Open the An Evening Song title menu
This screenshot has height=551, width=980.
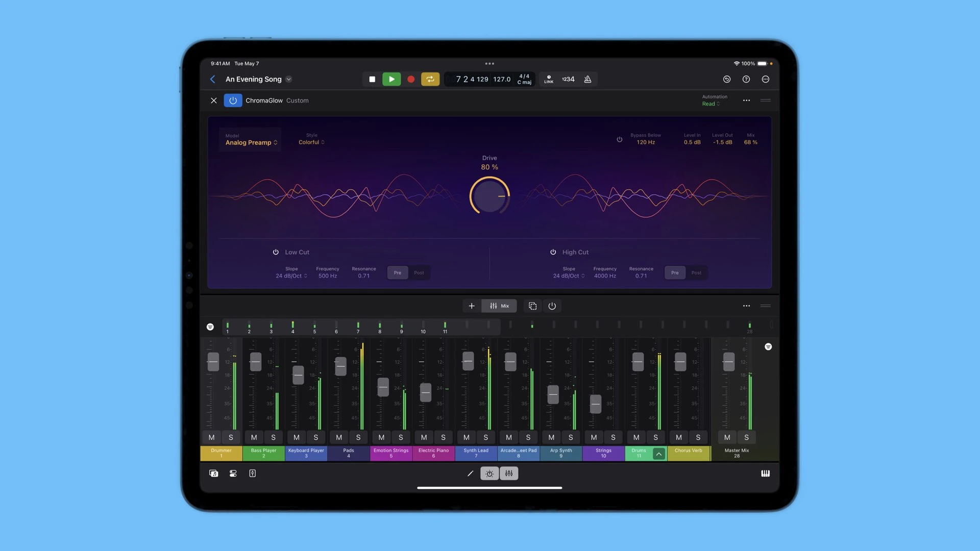[x=288, y=79]
